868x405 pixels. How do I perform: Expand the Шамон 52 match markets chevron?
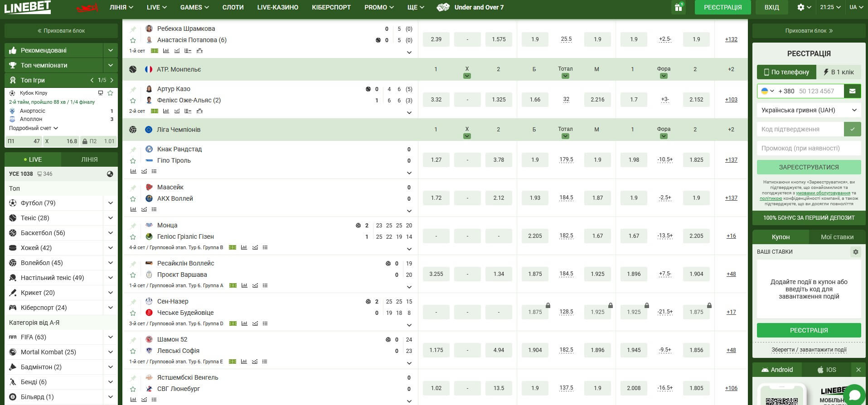tap(409, 363)
